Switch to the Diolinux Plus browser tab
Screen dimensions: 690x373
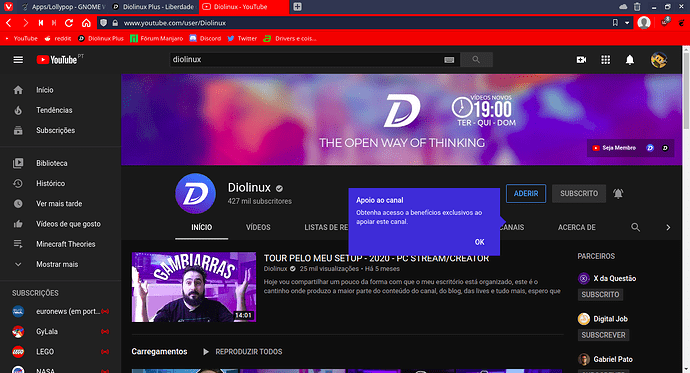click(x=153, y=7)
